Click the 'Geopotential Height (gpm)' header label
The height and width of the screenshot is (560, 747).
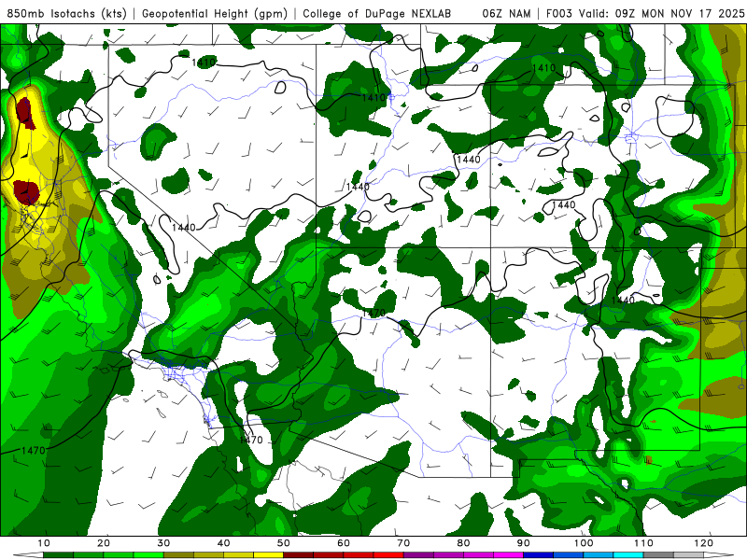tap(215, 13)
